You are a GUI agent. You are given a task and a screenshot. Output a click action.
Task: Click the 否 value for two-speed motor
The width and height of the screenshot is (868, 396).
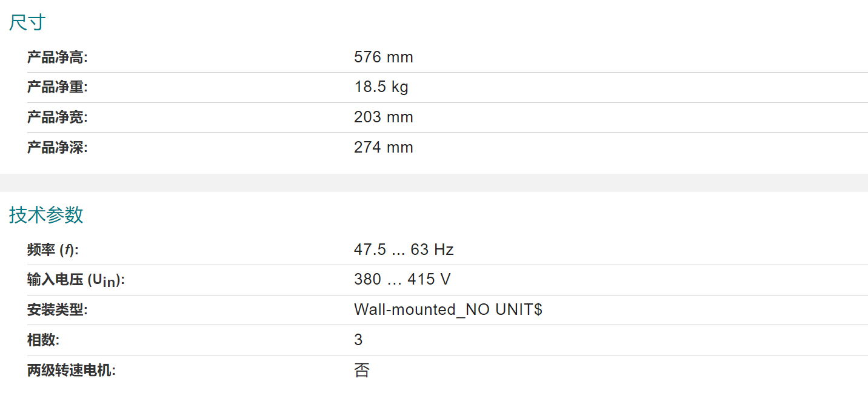[361, 371]
